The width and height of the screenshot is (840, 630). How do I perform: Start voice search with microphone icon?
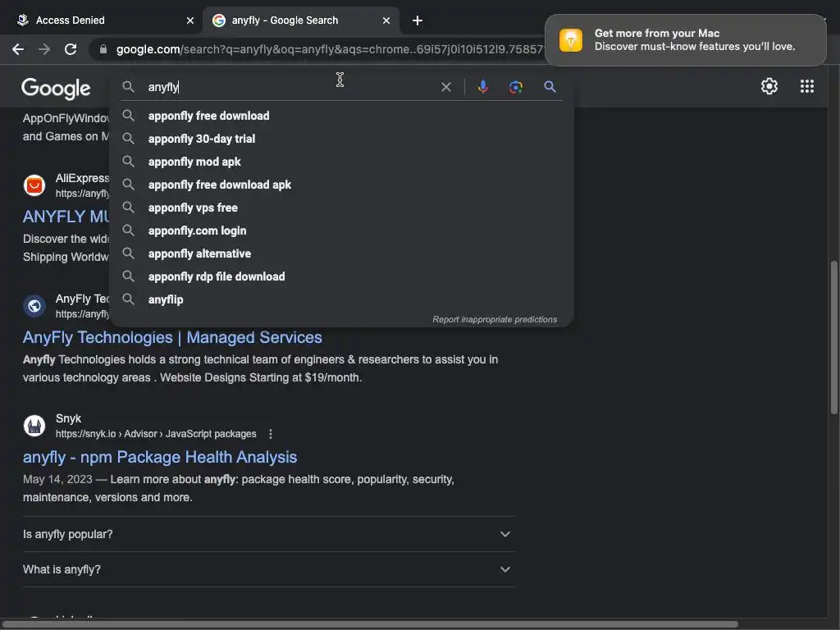(x=482, y=87)
